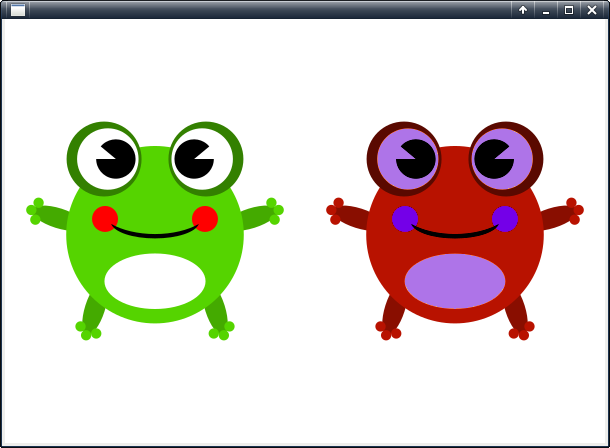Click the green frog's left-side red cheek
610x448 pixels.
click(x=105, y=219)
